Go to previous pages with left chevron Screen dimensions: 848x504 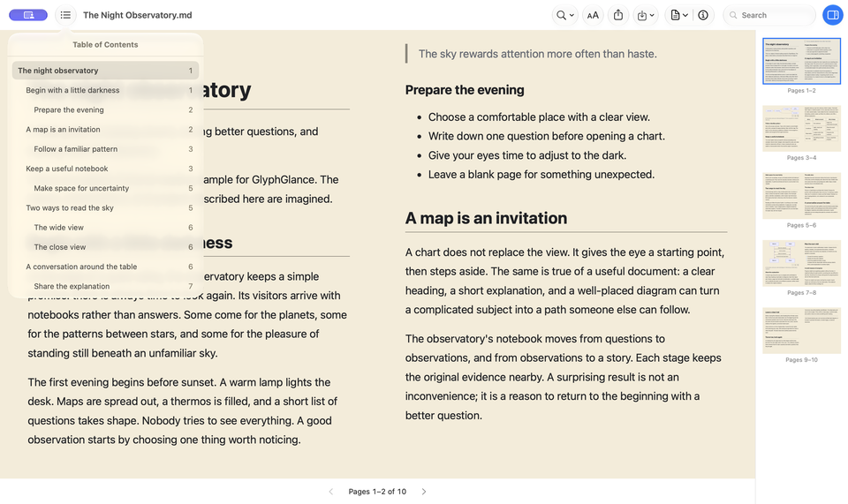(x=331, y=492)
